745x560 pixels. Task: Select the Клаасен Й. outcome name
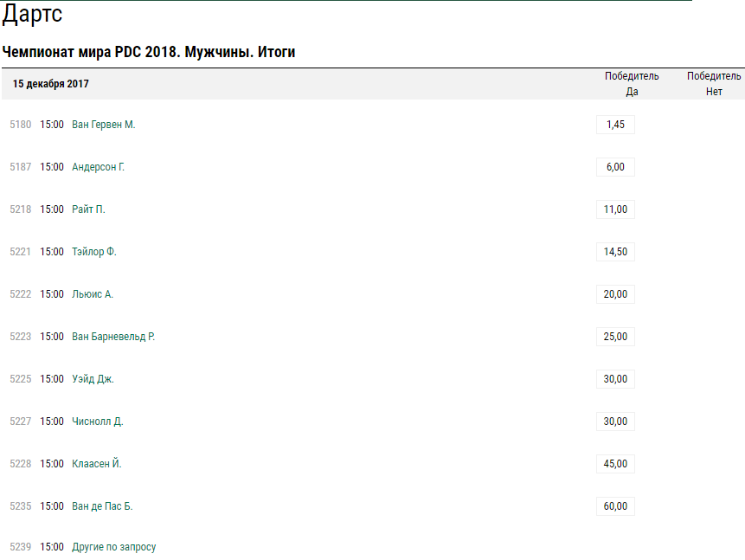(96, 464)
